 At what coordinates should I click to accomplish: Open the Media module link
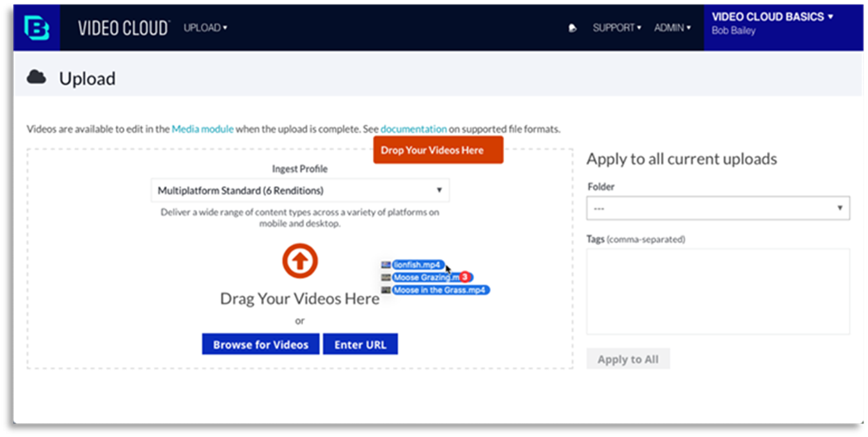coord(203,129)
